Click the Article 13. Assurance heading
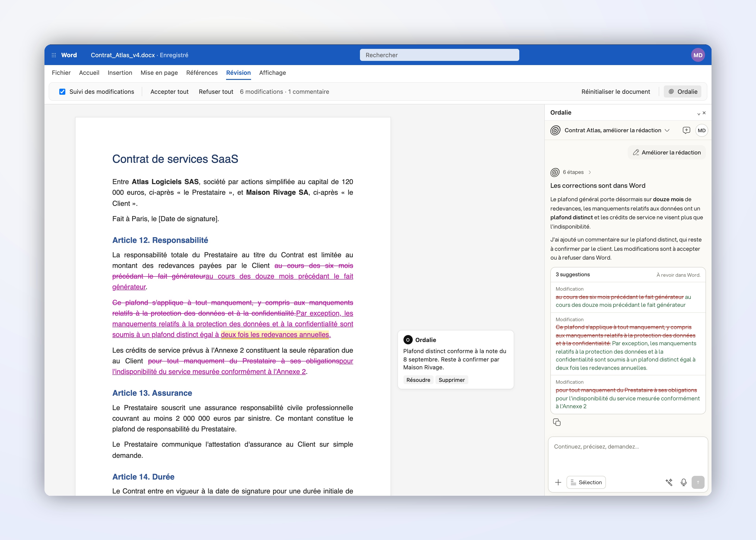 pos(152,393)
